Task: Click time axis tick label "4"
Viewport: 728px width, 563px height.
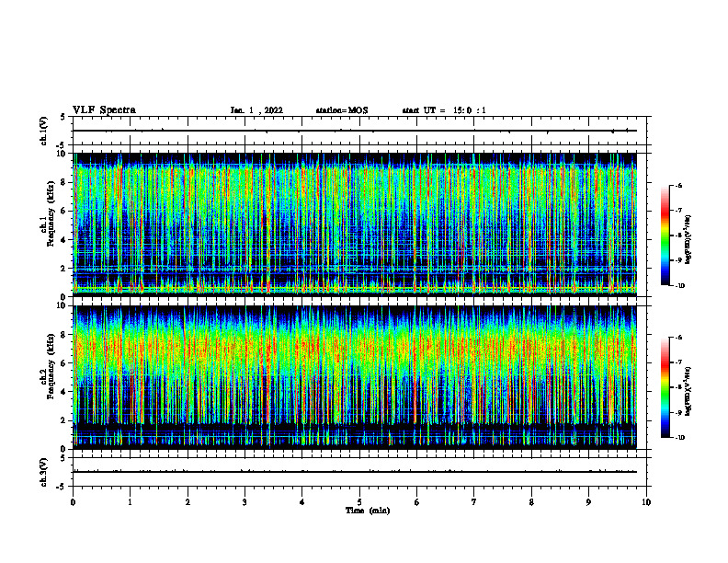Action: [302, 502]
